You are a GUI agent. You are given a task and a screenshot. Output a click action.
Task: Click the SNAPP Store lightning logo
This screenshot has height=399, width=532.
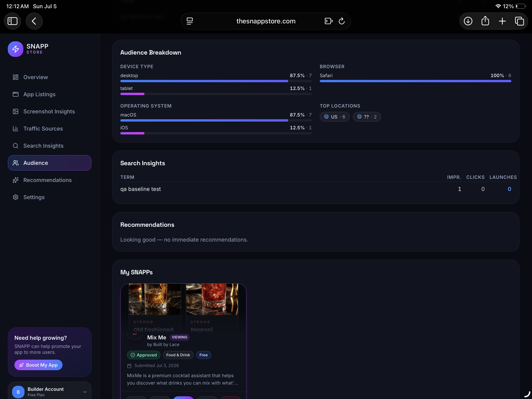pos(16,49)
